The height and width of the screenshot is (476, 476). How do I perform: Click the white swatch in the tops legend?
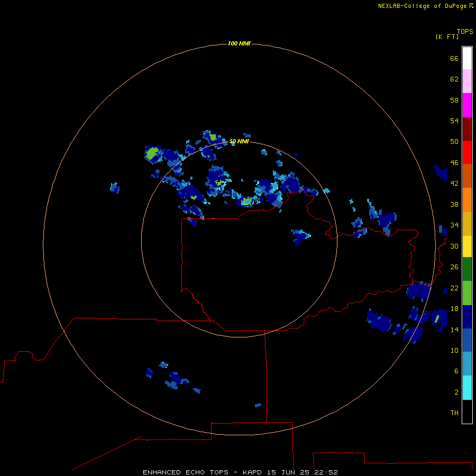point(467,58)
